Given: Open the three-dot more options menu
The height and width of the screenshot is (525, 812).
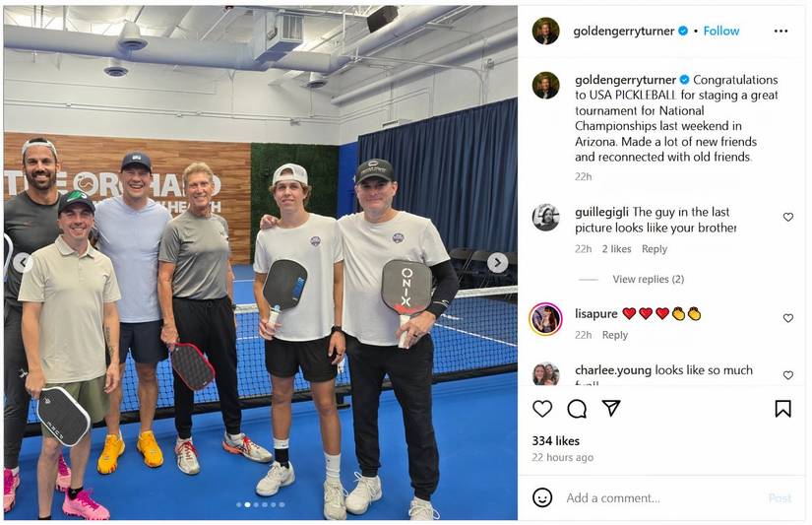Looking at the screenshot, I should point(781,32).
